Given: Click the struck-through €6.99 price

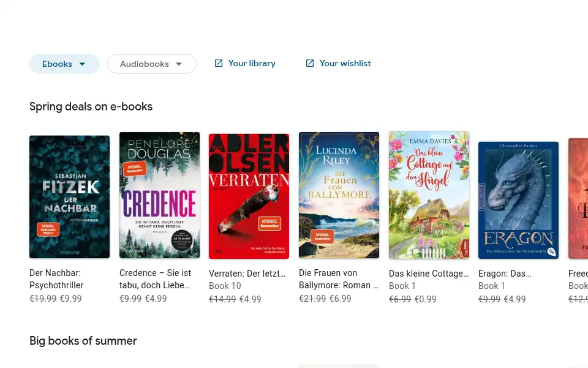Looking at the screenshot, I should coord(400,299).
